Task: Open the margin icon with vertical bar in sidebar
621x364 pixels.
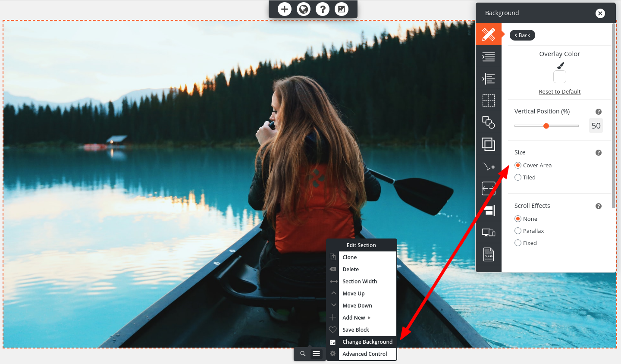Action: pos(489,78)
